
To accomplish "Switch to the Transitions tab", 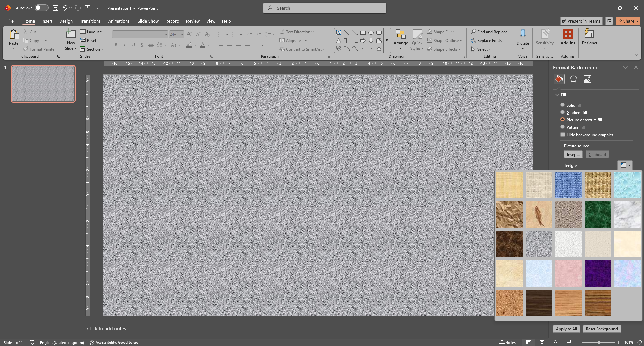I will coord(90,21).
